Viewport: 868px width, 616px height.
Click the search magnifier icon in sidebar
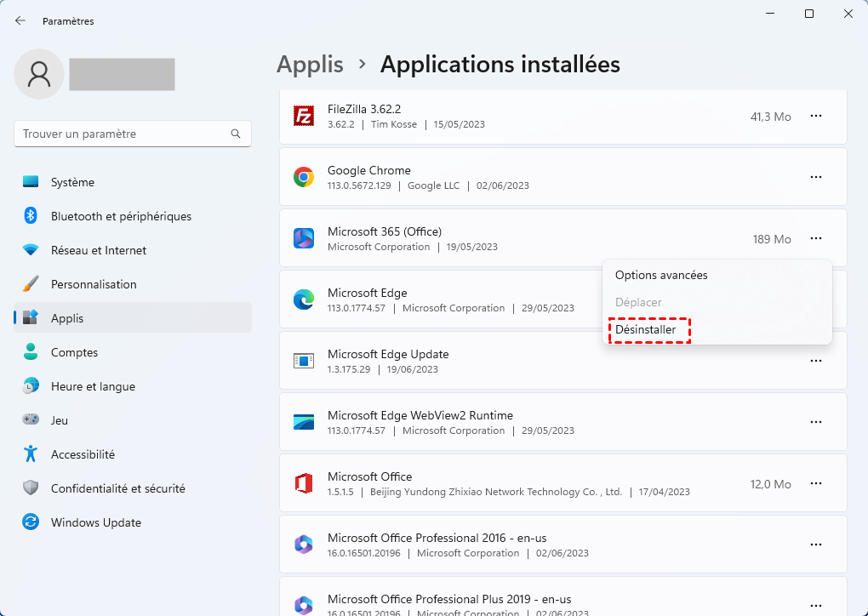click(236, 134)
